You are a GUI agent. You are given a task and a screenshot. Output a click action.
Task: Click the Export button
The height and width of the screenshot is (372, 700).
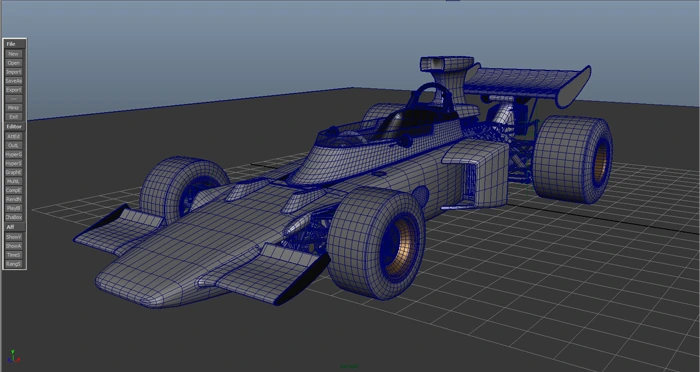click(13, 90)
